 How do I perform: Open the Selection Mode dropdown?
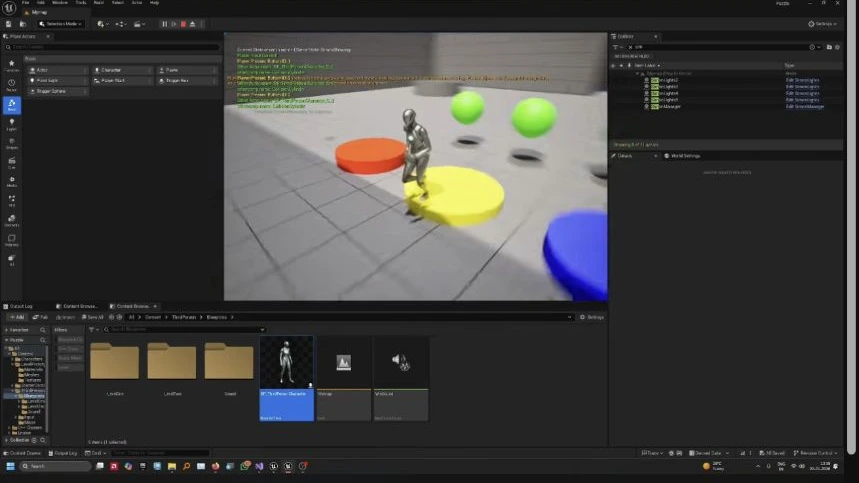pyautogui.click(x=60, y=24)
